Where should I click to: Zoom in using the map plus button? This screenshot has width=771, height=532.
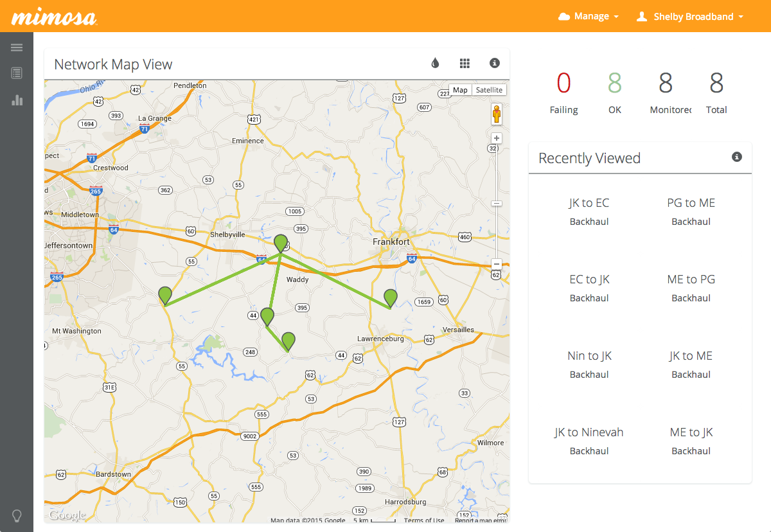496,138
